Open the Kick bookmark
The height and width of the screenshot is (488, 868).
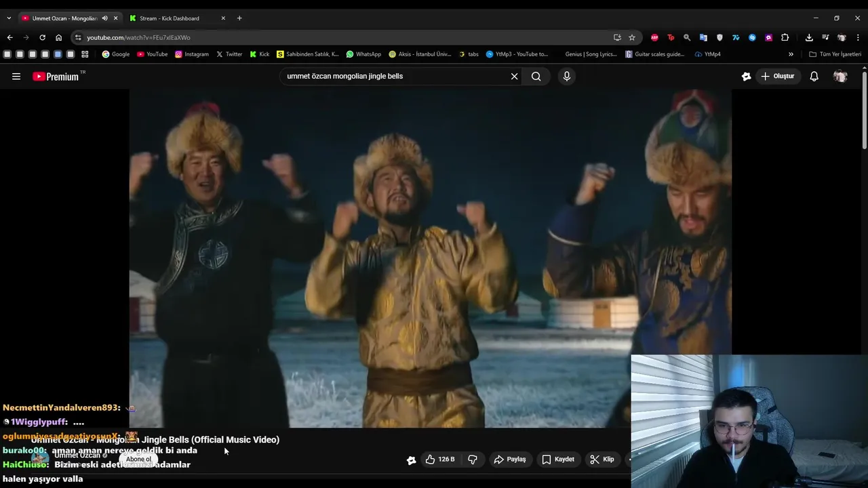point(260,54)
